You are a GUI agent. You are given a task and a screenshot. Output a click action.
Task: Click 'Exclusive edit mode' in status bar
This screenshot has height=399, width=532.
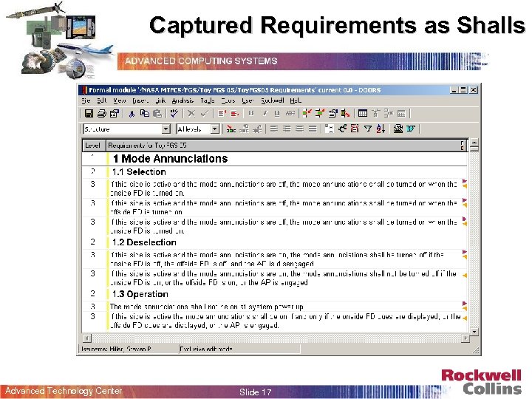206,349
